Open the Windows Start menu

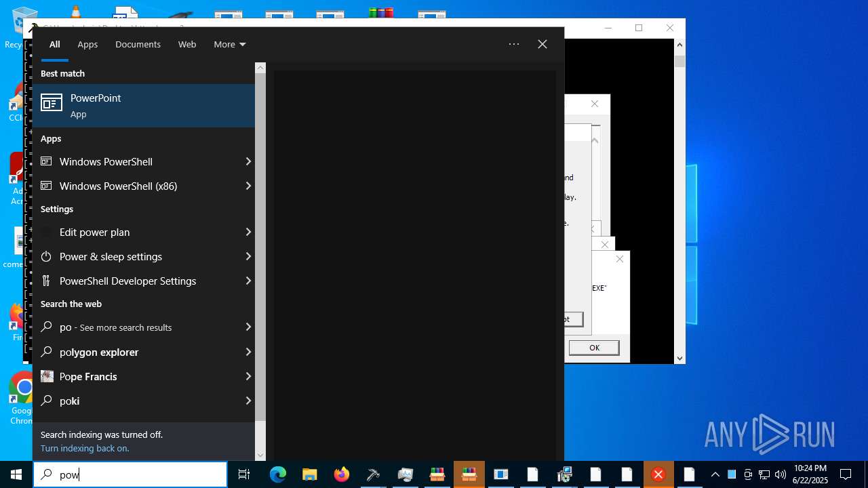16,474
